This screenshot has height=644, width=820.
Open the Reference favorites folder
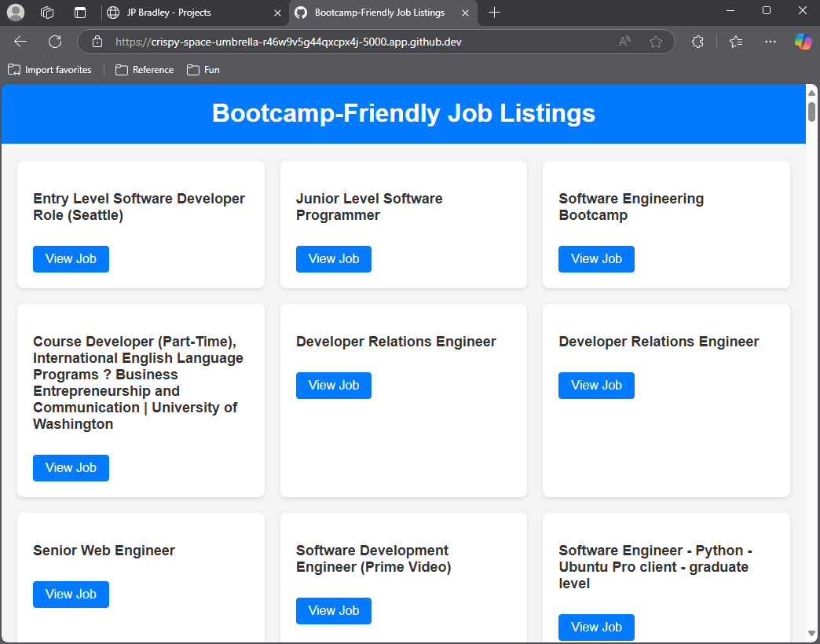click(145, 70)
